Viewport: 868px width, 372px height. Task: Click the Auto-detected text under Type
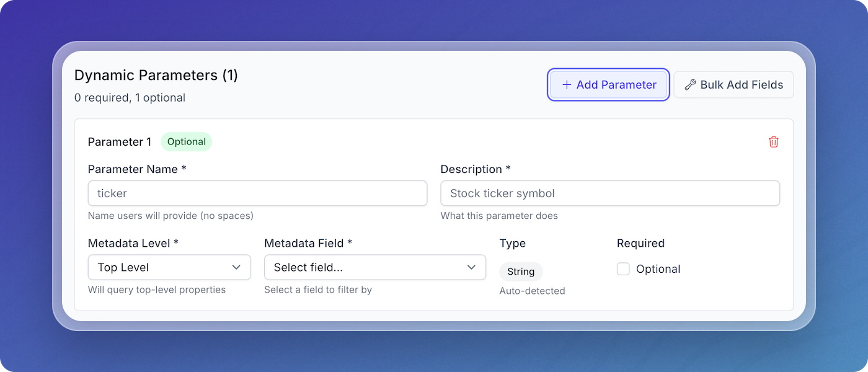click(x=532, y=291)
